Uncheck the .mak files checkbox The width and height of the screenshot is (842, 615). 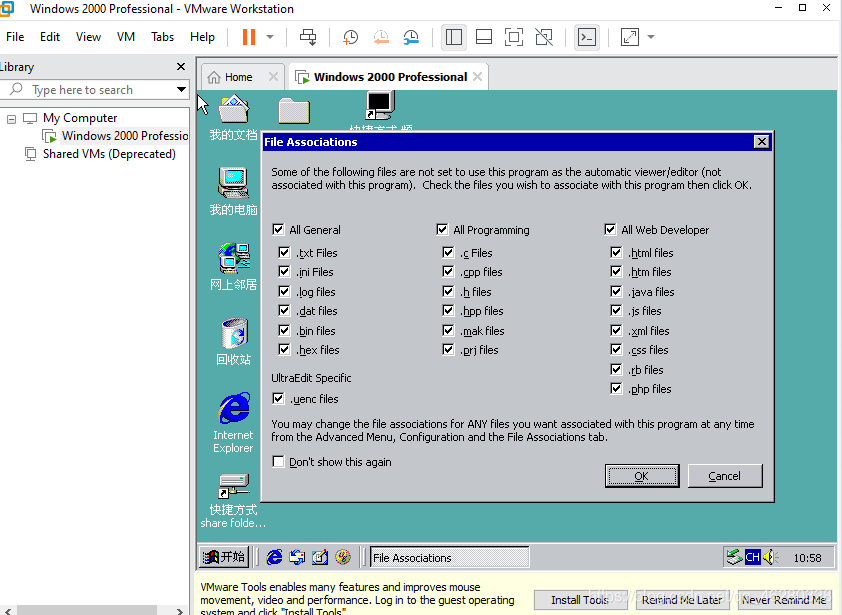click(x=448, y=330)
